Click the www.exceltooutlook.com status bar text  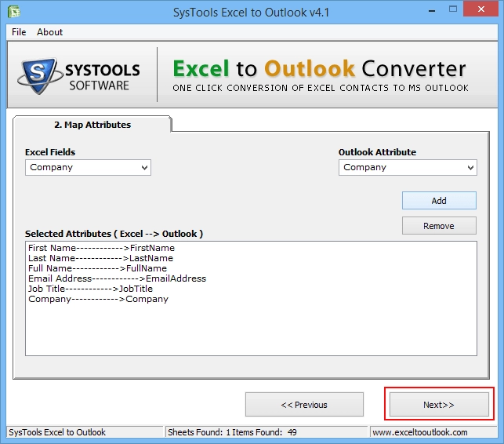coord(420,432)
